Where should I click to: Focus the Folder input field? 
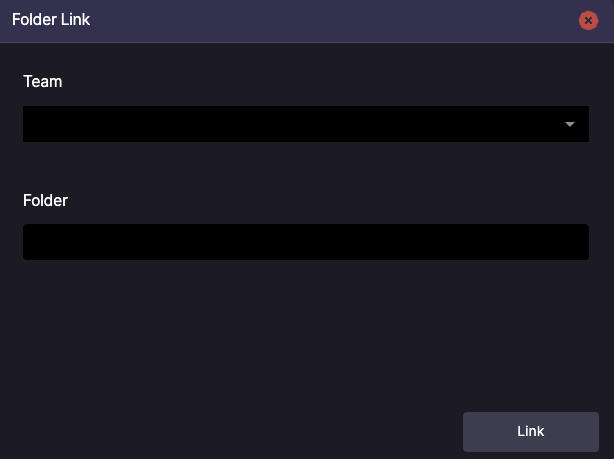pos(306,242)
